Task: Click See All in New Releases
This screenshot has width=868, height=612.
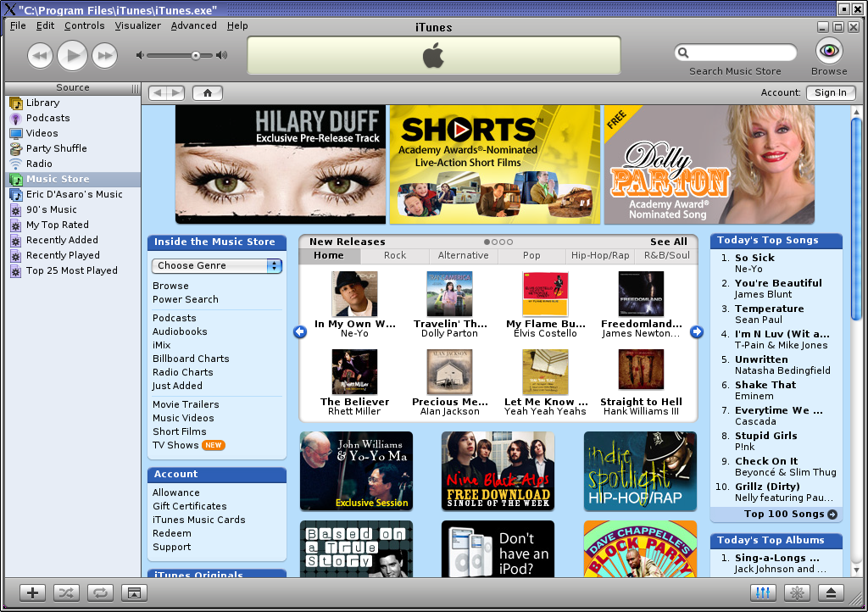Action: tap(668, 242)
